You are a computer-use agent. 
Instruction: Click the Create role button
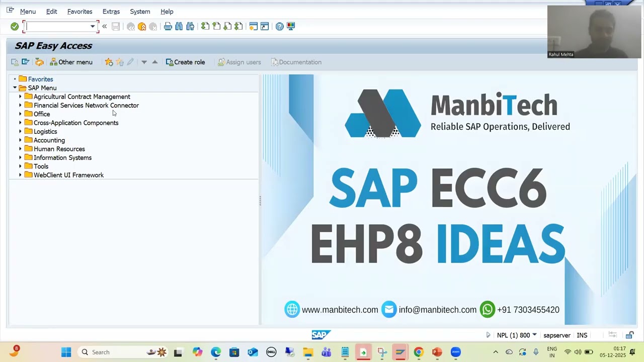pyautogui.click(x=185, y=62)
